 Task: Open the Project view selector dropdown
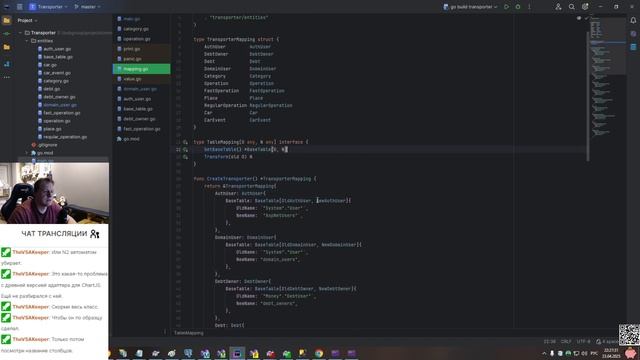(x=27, y=20)
